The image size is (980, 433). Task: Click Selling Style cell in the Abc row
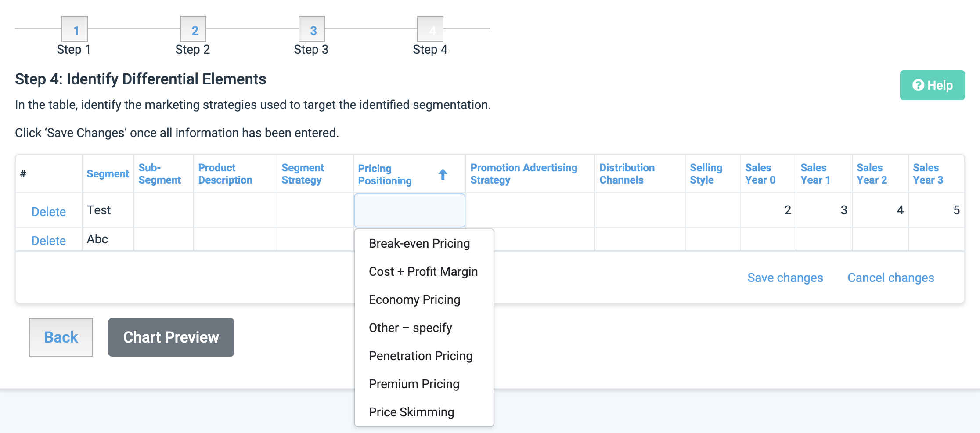tap(713, 239)
